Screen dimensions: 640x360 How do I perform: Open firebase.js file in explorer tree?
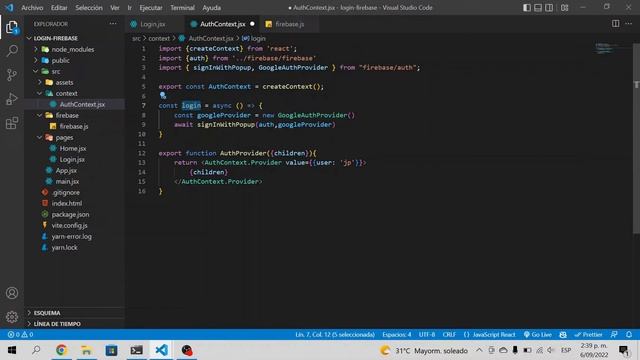click(x=73, y=127)
